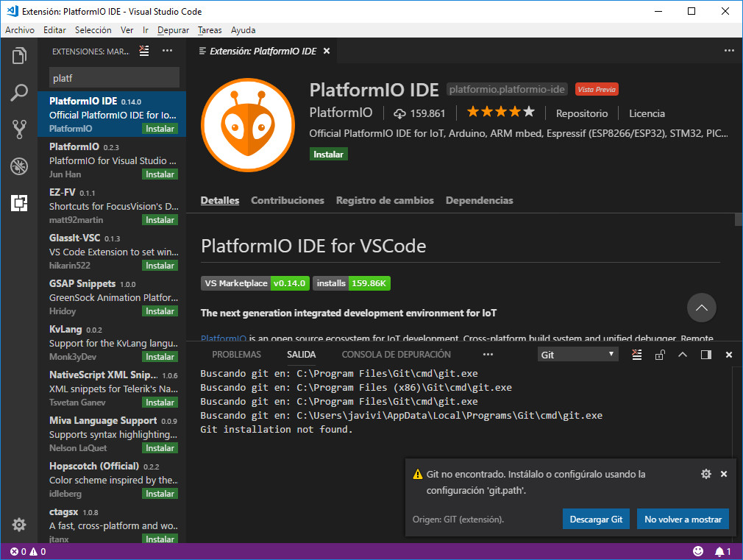Install the GSAP Snippets extension
743x560 pixels.
click(160, 311)
